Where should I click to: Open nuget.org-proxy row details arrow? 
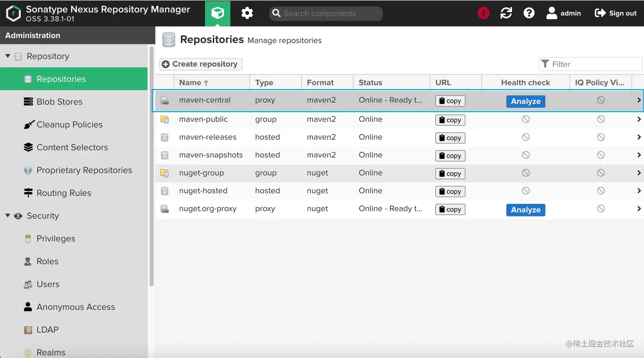tap(638, 209)
